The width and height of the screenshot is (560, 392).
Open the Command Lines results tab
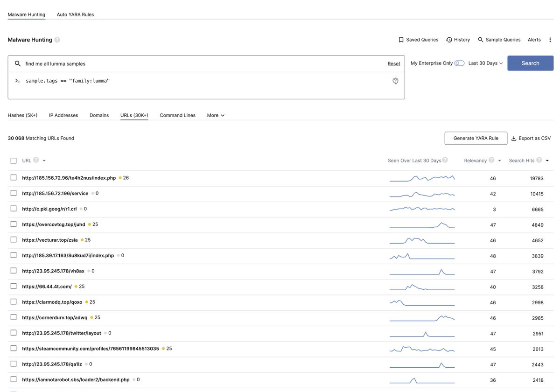[177, 115]
